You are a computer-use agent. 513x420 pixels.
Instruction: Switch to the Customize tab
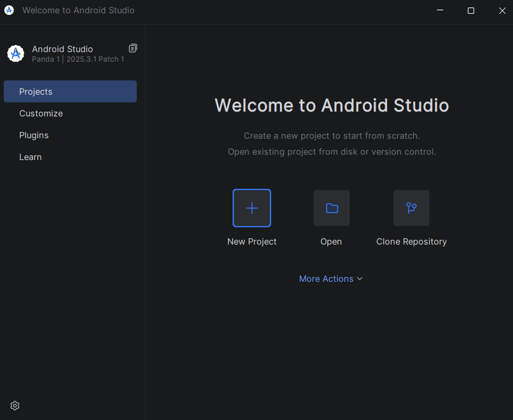click(41, 113)
